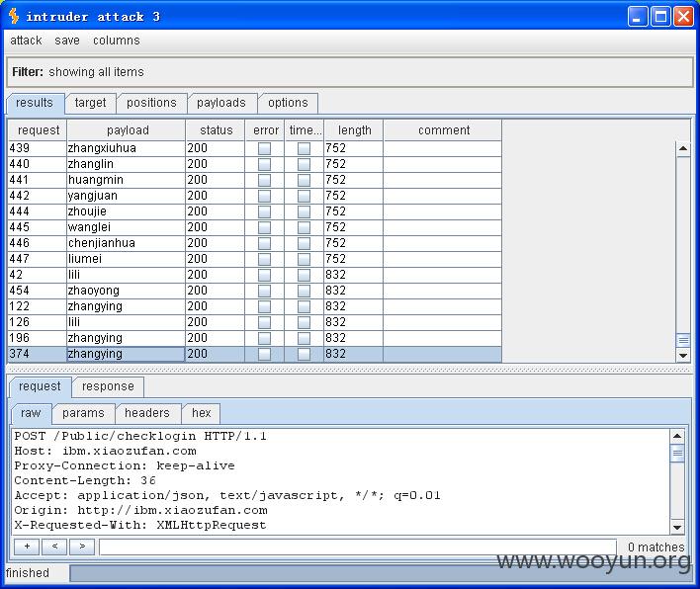Click the POST /Public/checklogin line
Viewport: 700px width, 589px height.
coord(140,436)
